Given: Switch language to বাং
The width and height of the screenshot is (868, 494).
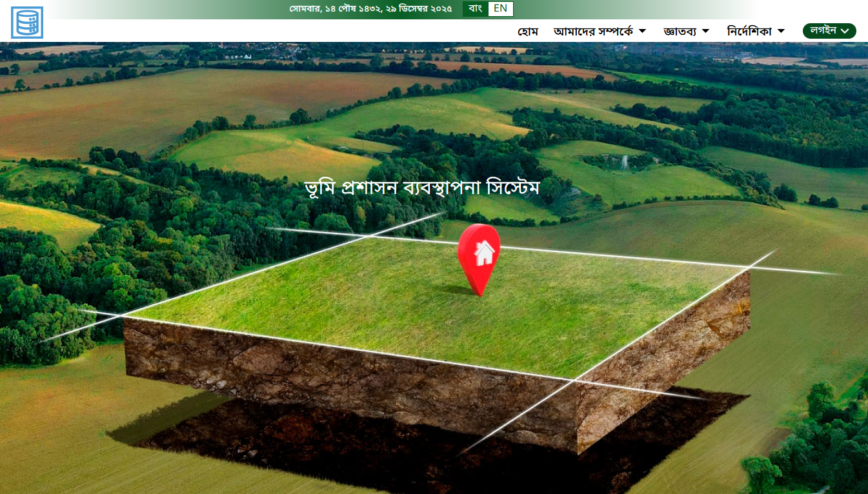Looking at the screenshot, I should [476, 9].
